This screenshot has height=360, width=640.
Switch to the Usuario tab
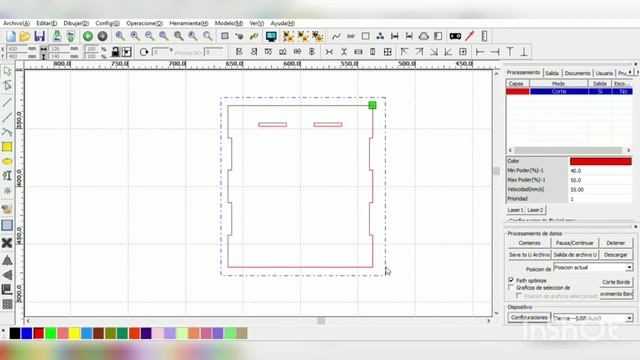click(604, 73)
